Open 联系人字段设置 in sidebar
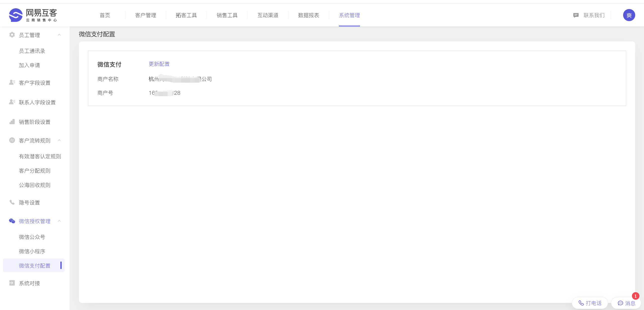This screenshot has width=644, height=310. point(37,102)
